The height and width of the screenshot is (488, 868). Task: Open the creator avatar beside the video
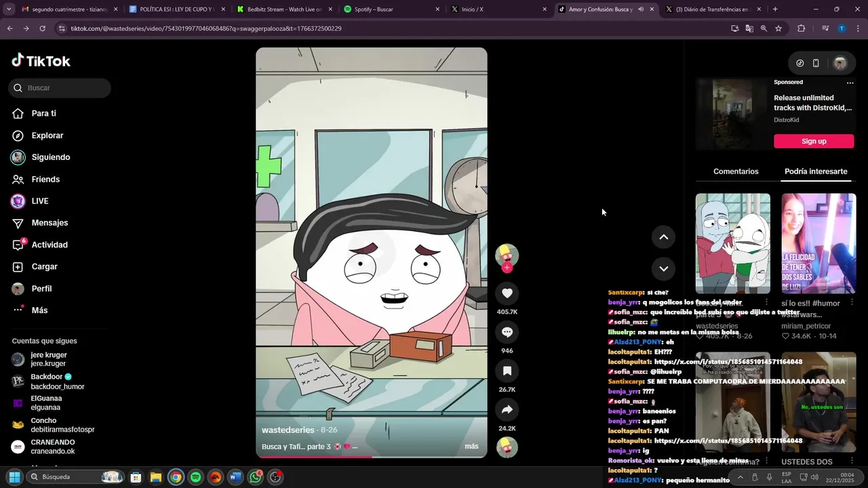[x=507, y=255]
